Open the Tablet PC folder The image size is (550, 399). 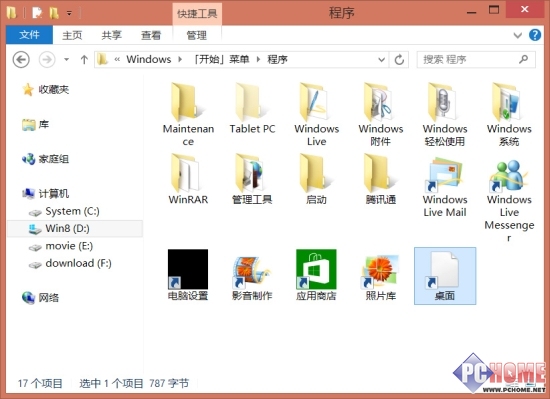(252, 108)
